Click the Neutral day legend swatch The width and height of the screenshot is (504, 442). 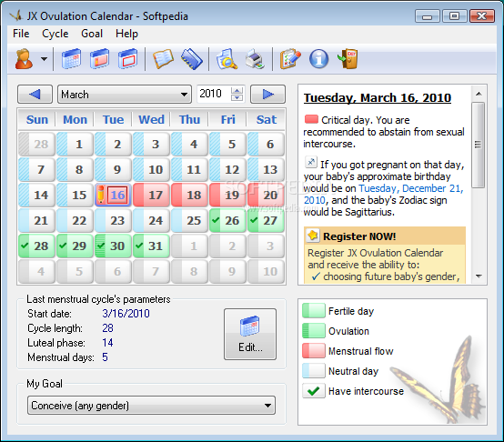[313, 371]
